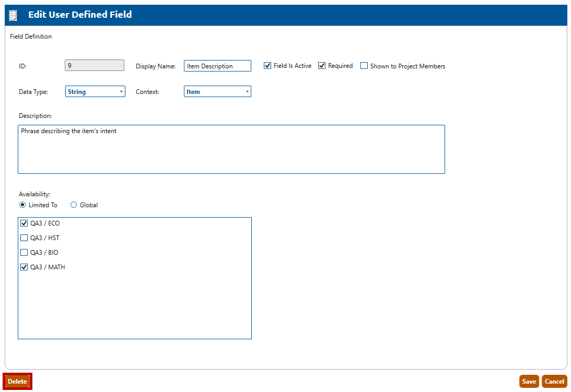Focus the Description text area
This screenshot has height=392, width=571.
(231, 149)
